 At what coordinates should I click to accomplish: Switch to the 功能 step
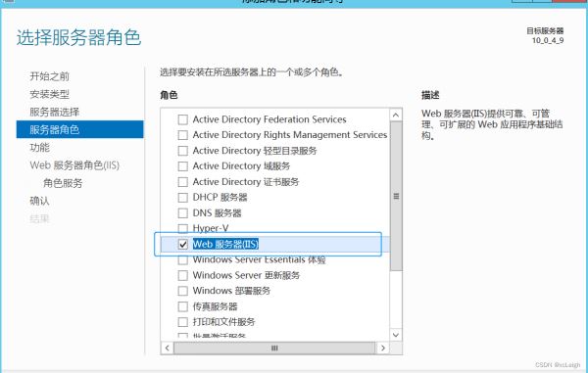pyautogui.click(x=40, y=148)
